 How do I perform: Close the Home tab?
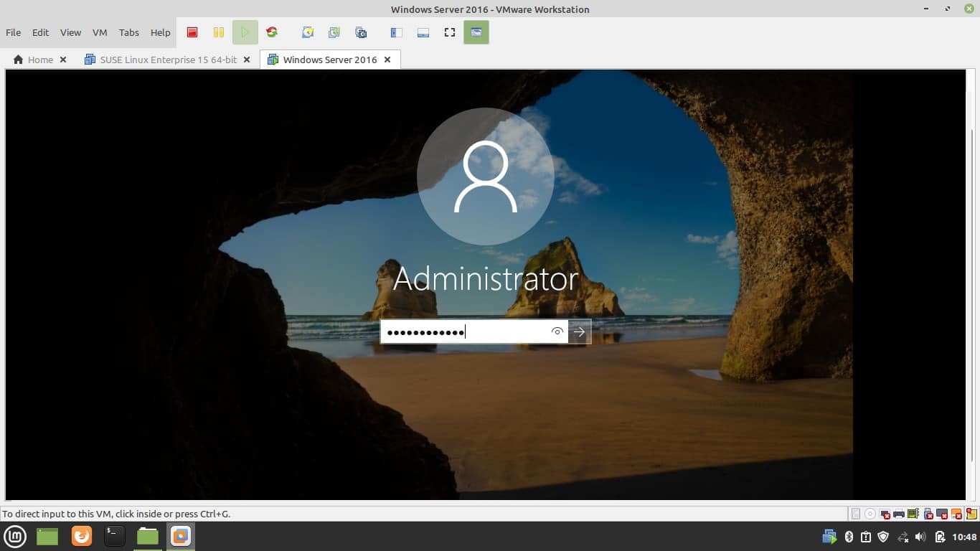[x=63, y=60]
